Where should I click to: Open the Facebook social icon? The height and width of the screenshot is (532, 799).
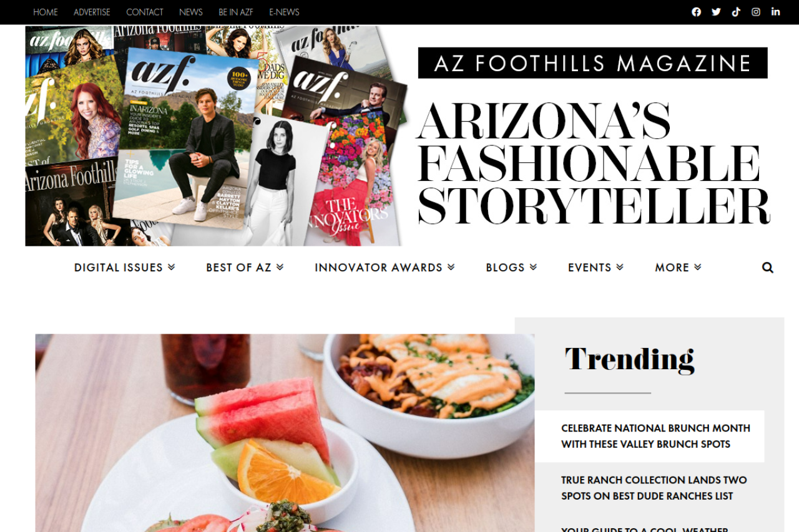click(x=696, y=12)
